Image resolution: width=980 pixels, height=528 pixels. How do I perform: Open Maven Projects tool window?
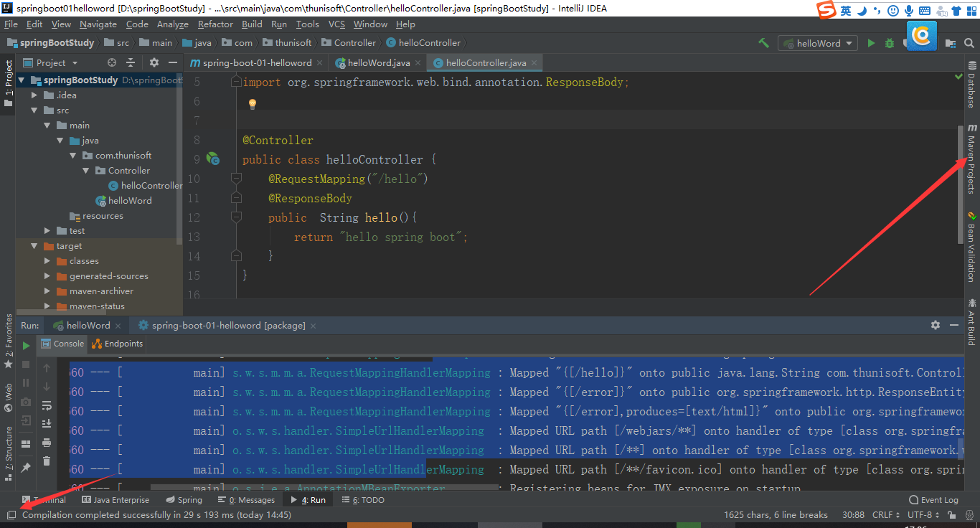[971, 159]
